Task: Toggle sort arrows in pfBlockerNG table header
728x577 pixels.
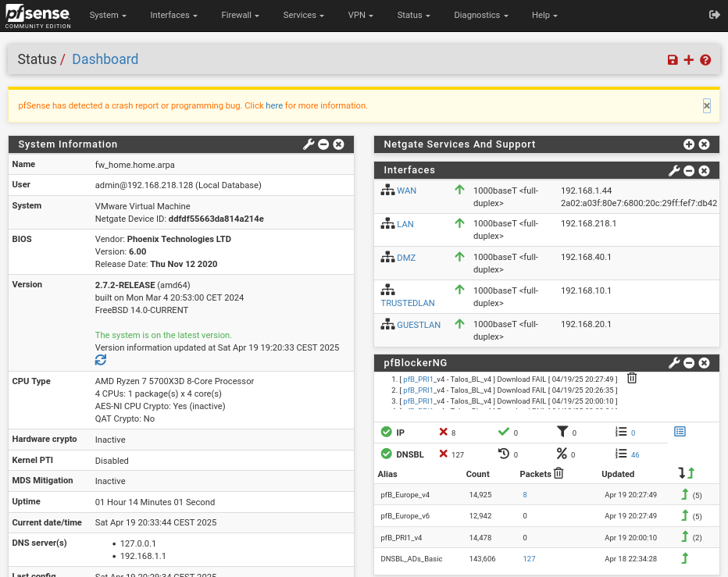Action: tap(687, 473)
